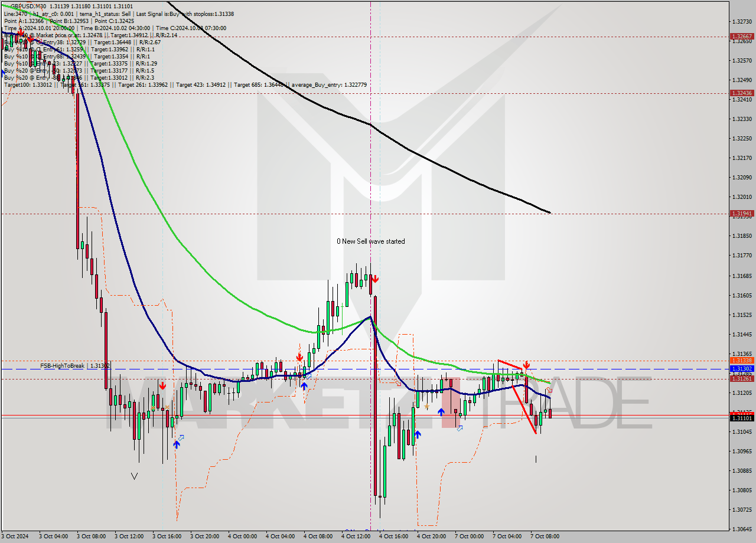Click the blue up arrow near 3 Oct 16:00 low
Screen dimensions: 756x543
click(x=177, y=444)
